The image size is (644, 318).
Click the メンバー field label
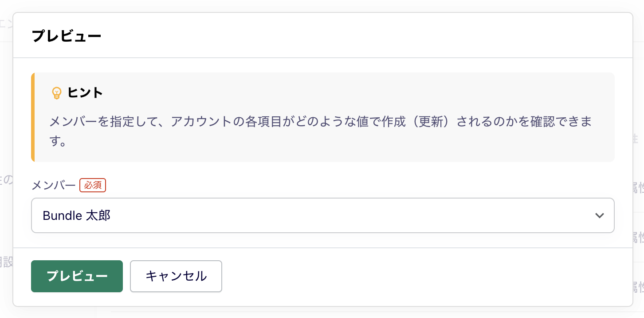click(54, 185)
